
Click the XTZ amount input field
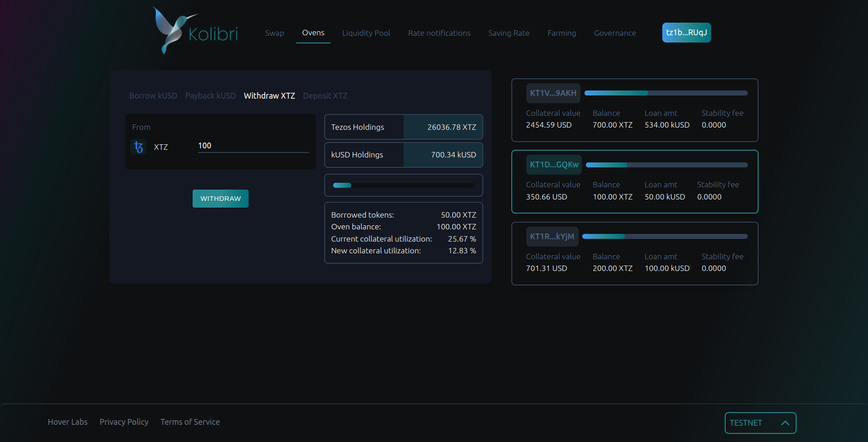(x=253, y=146)
